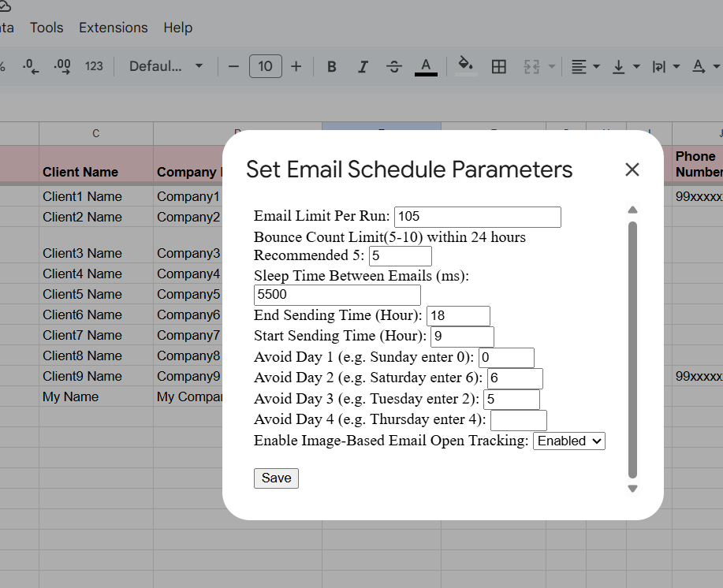Click the End Sending Time field

(x=458, y=315)
